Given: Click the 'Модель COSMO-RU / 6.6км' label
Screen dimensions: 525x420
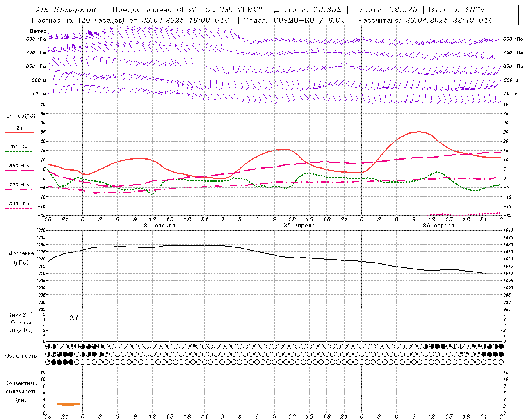Looking at the screenshot, I should 295,20.
